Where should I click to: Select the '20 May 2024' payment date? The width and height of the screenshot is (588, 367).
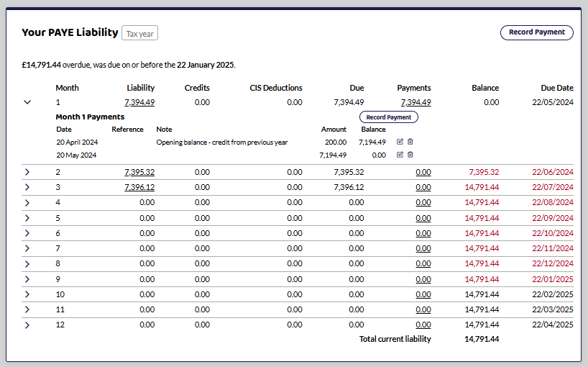[76, 155]
